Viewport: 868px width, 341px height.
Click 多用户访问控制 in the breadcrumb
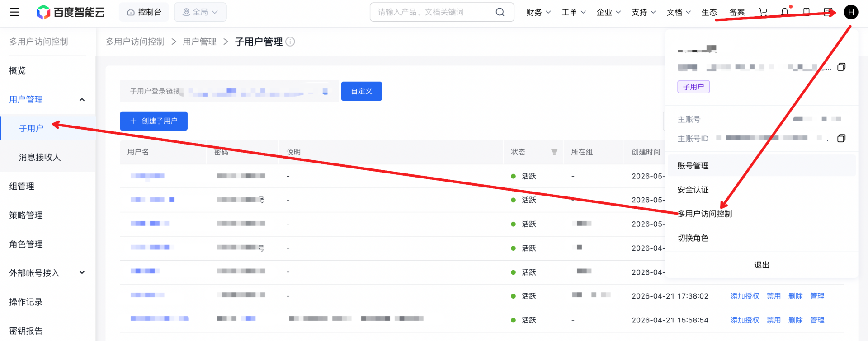click(x=135, y=42)
